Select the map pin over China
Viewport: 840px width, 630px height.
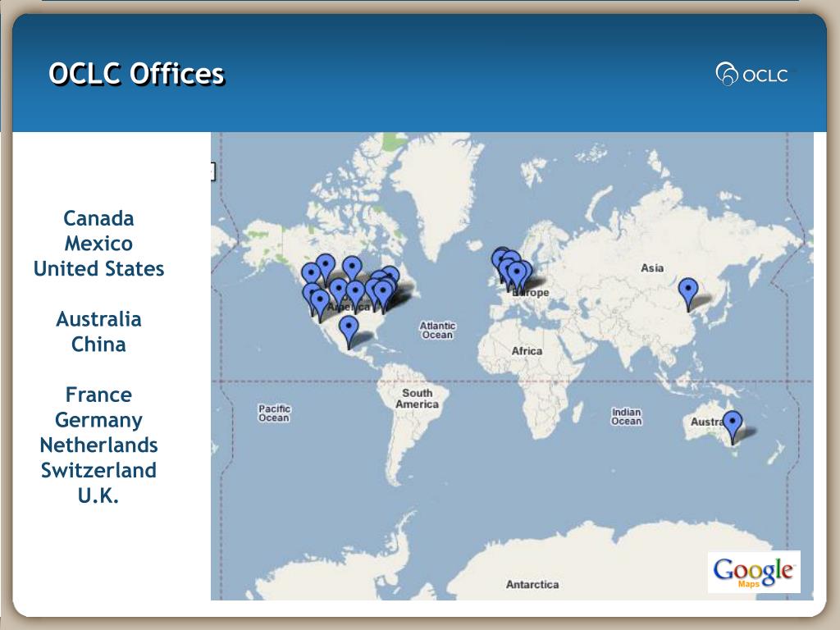688,294
